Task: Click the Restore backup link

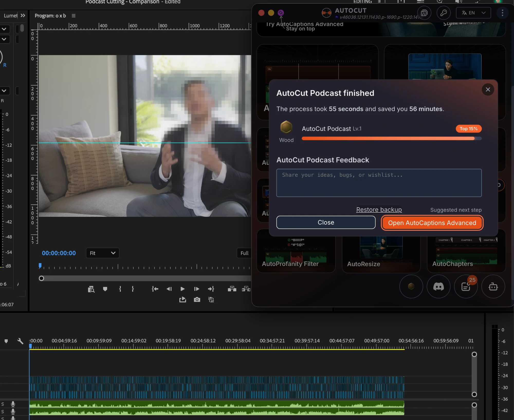Action: 379,210
